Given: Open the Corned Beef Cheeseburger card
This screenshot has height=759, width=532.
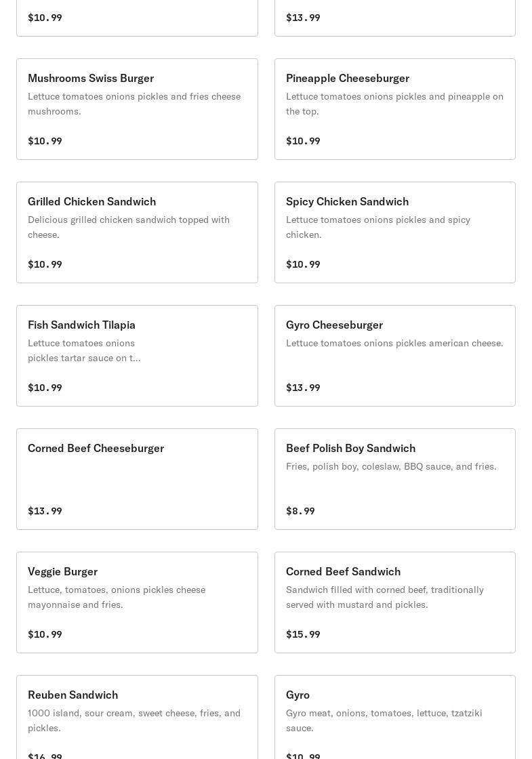Looking at the screenshot, I should click(x=137, y=479).
